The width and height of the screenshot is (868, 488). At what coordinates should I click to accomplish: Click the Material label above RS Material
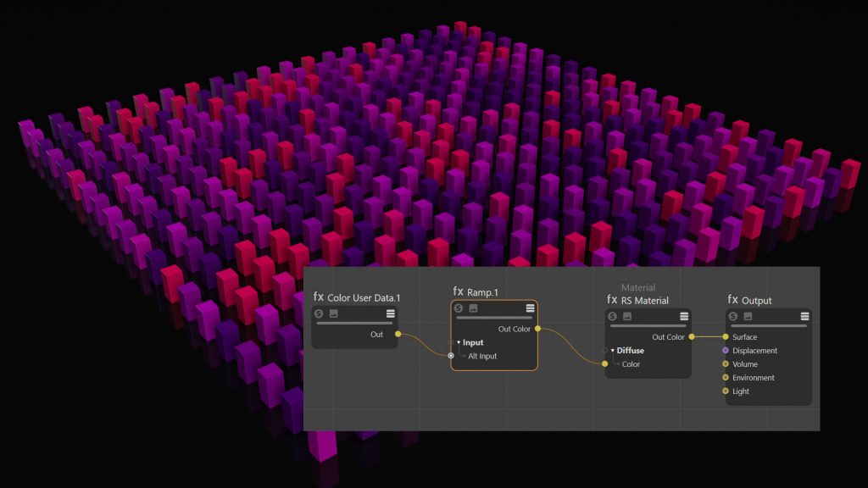tap(638, 288)
